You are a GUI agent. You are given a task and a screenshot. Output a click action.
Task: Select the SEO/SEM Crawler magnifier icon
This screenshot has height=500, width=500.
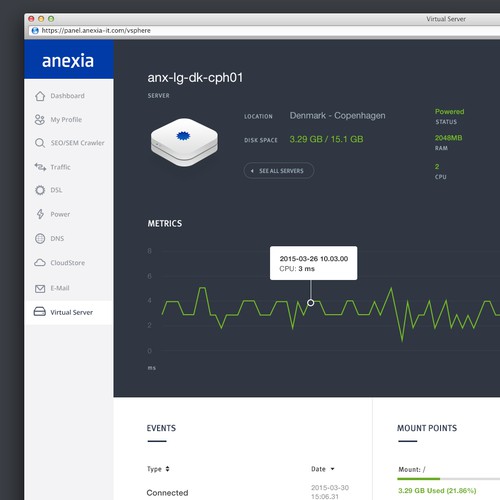(40, 143)
